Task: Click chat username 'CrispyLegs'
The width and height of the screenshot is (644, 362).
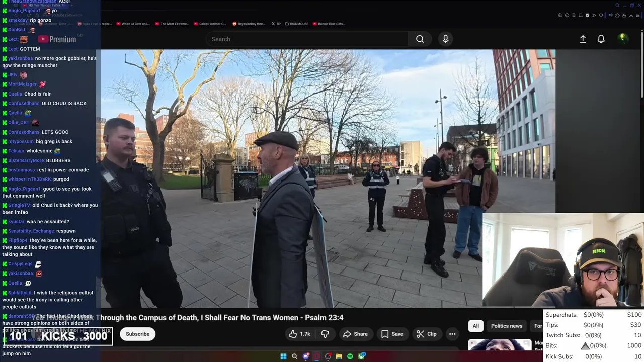Action: pos(20,264)
